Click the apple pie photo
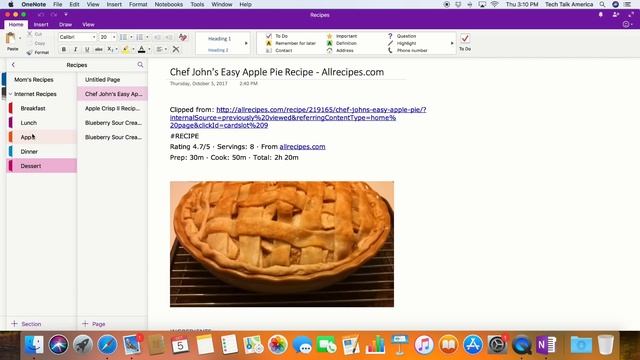The height and width of the screenshot is (360, 640). coord(282,244)
